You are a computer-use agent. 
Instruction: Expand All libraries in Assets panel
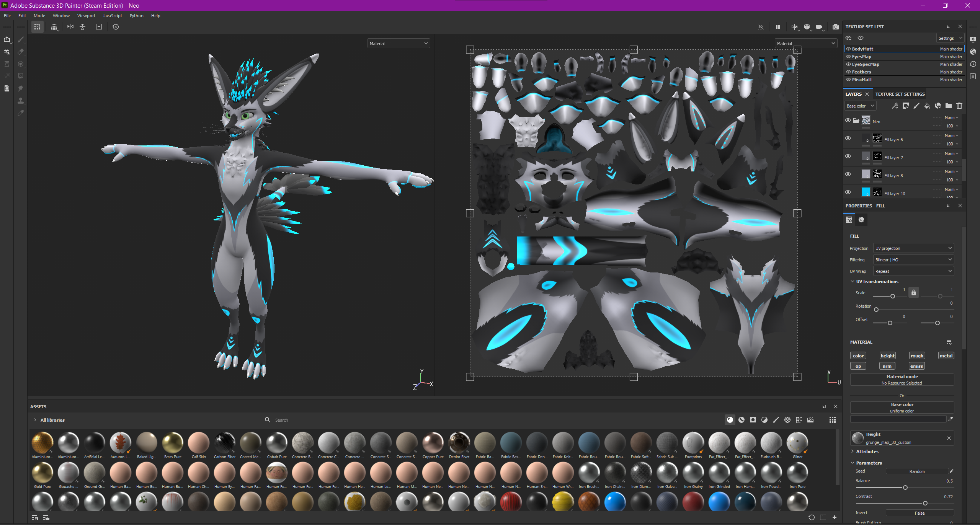click(x=35, y=420)
